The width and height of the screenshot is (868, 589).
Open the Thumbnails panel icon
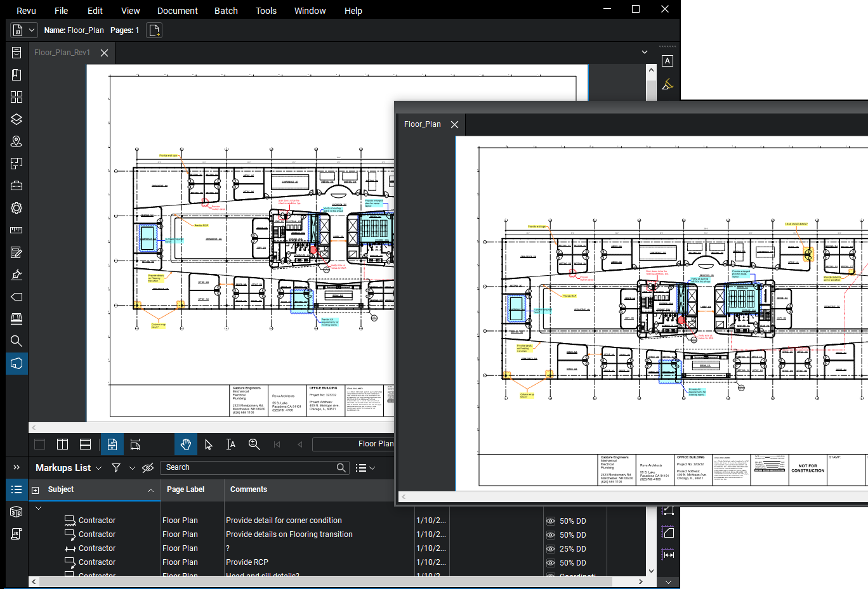tap(16, 97)
